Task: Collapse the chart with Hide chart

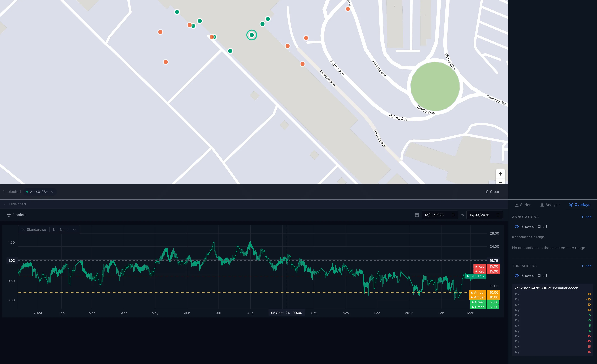Action: (x=15, y=204)
